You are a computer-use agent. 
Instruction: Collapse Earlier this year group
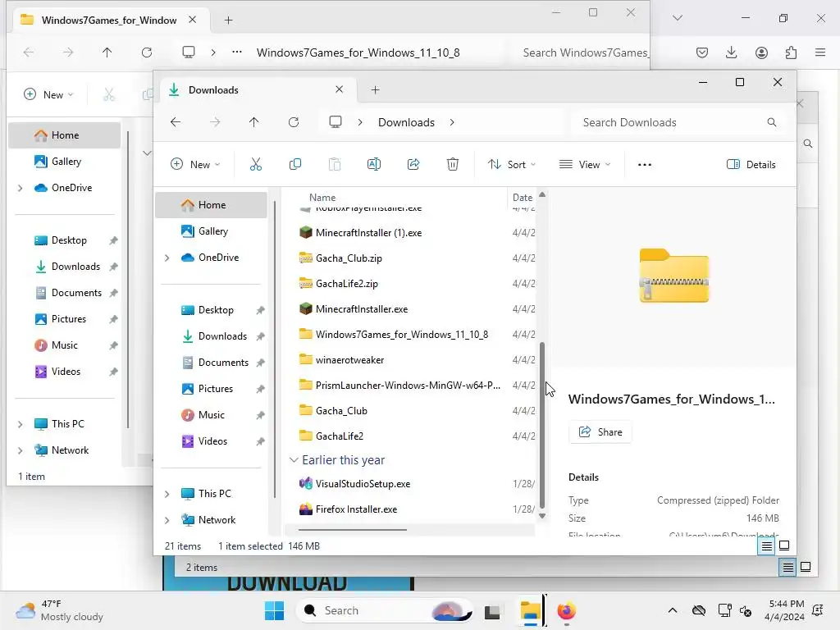[x=294, y=460]
